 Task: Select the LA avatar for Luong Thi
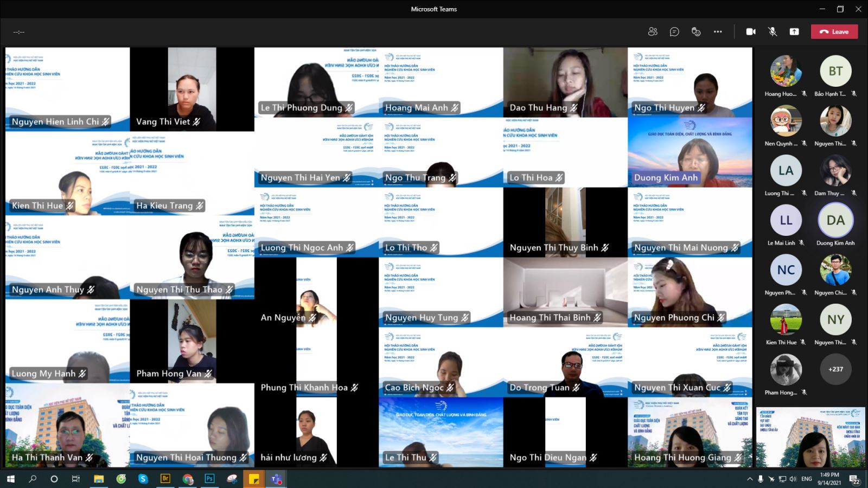[x=786, y=170]
